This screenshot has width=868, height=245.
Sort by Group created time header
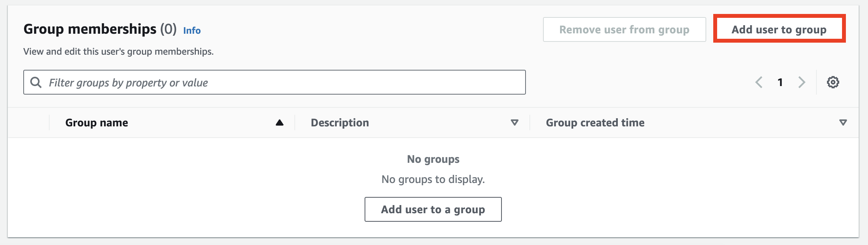595,123
